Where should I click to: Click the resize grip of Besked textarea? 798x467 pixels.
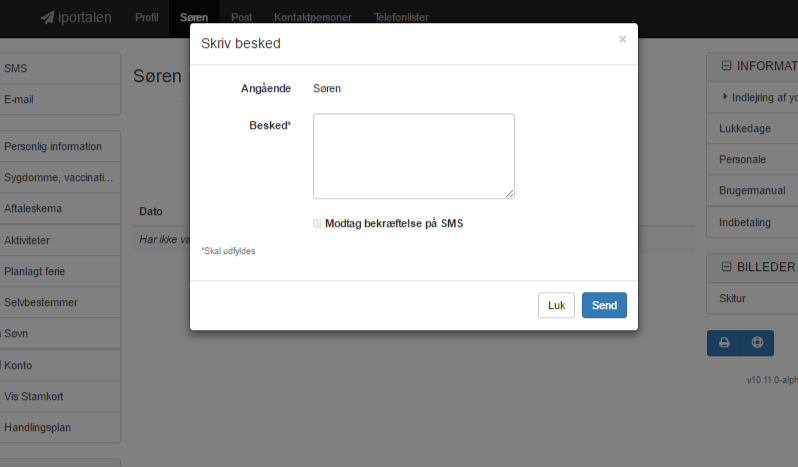click(509, 193)
